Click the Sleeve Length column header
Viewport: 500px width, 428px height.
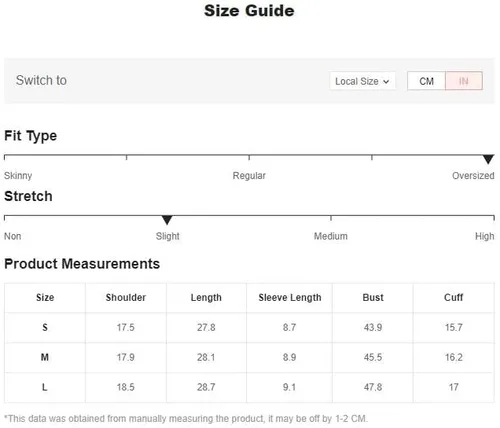click(290, 297)
